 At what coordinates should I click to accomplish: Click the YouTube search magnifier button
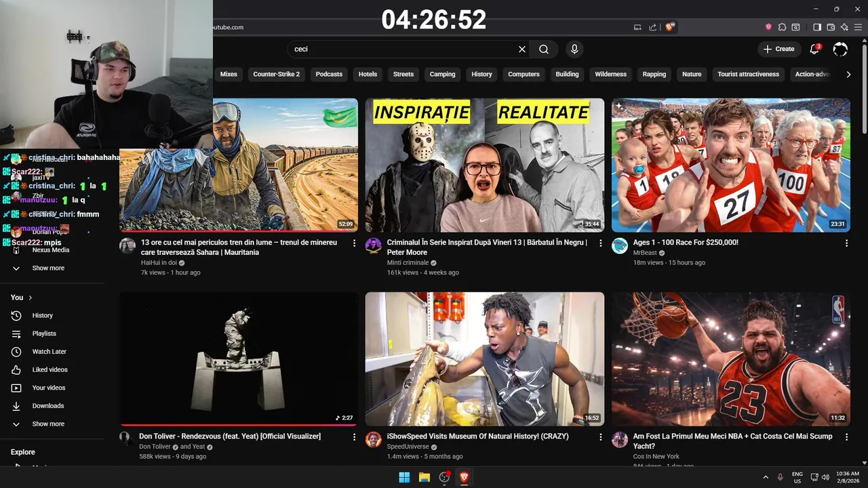point(544,49)
